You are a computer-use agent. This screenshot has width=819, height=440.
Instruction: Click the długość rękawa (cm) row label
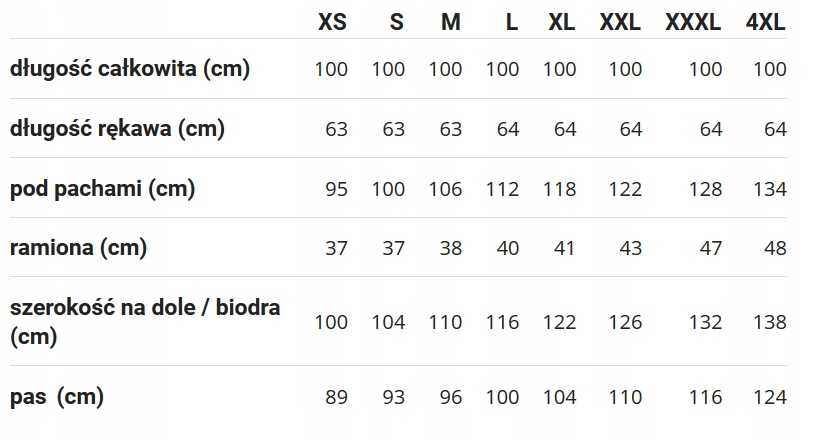117,129
